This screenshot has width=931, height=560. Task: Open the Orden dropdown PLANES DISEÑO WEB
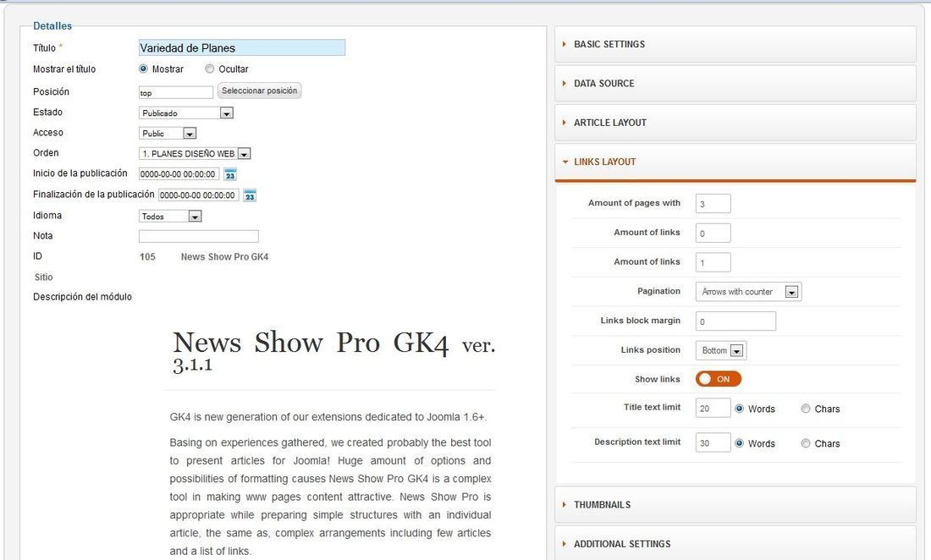click(195, 154)
